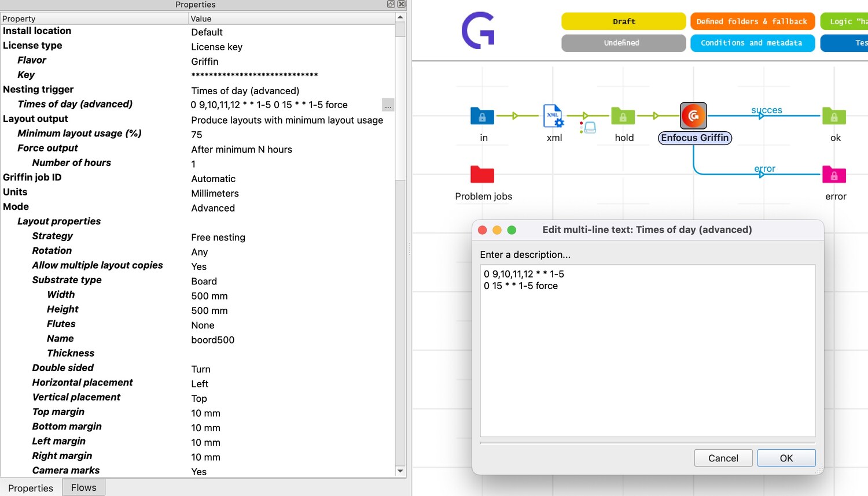Click the Double sided value 'Turn'
This screenshot has height=496, width=868.
pos(201,369)
